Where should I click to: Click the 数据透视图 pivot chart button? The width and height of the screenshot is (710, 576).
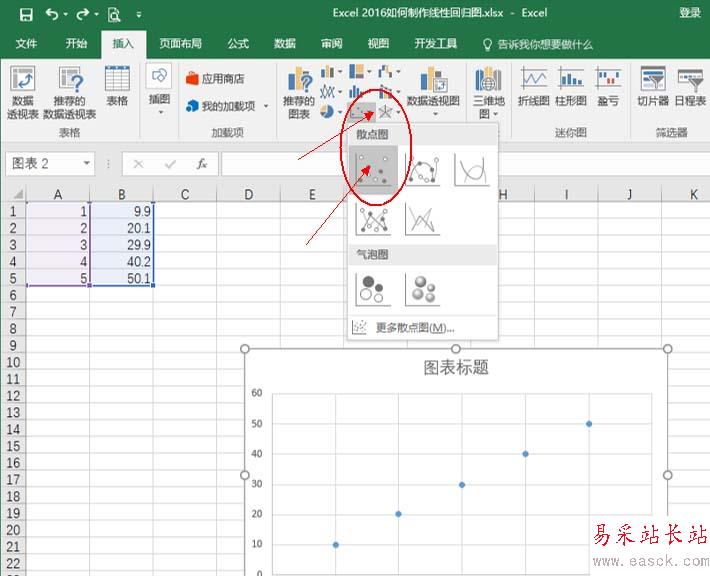(x=433, y=91)
